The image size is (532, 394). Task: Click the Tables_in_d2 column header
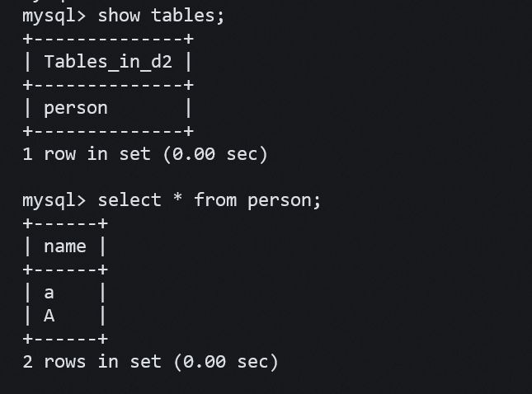click(108, 62)
